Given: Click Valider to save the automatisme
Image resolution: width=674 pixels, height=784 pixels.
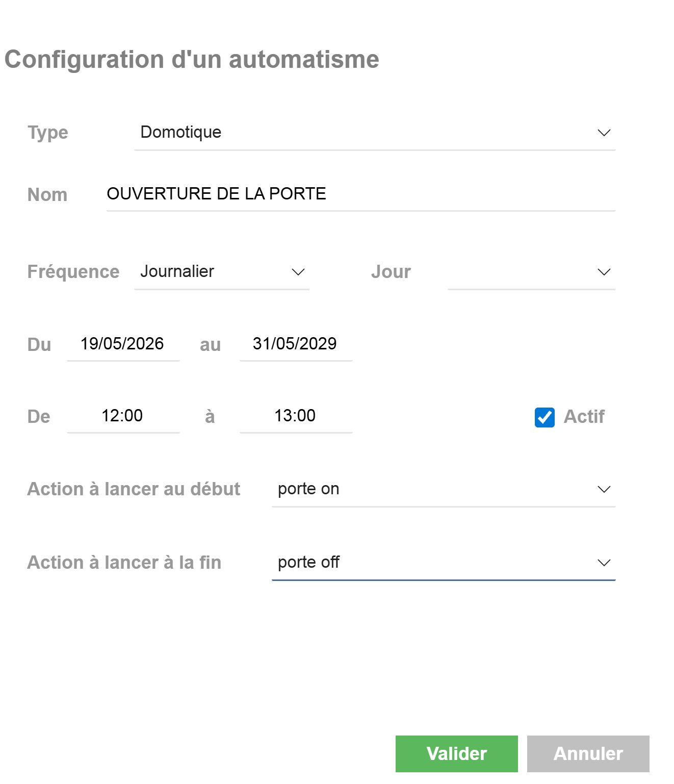Looking at the screenshot, I should coord(457,753).
